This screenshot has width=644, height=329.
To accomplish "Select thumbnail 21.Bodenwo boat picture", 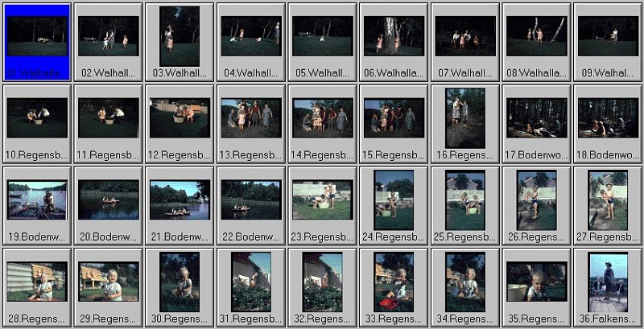I will [x=180, y=199].
